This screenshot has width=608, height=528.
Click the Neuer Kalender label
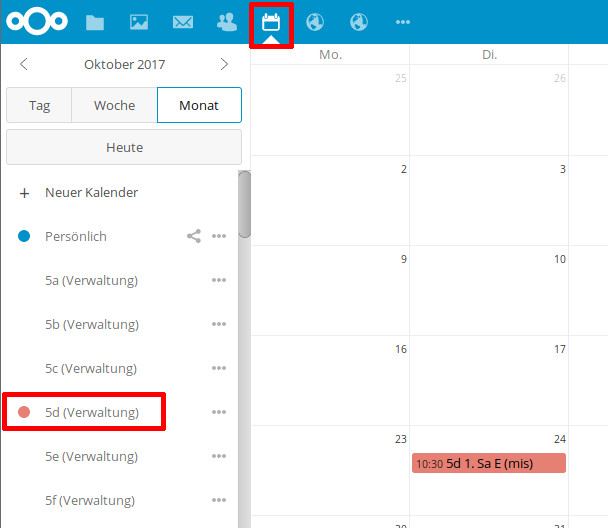tap(92, 192)
